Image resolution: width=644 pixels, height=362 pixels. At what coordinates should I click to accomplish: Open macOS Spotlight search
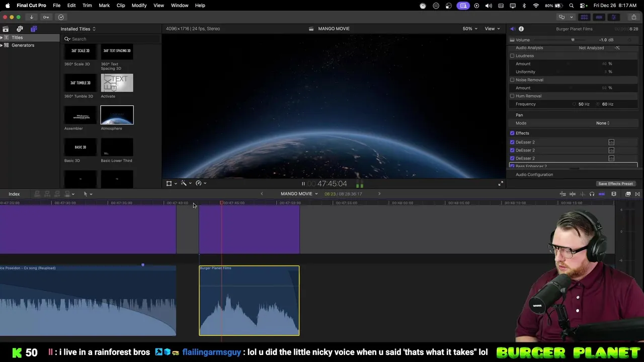[572, 6]
